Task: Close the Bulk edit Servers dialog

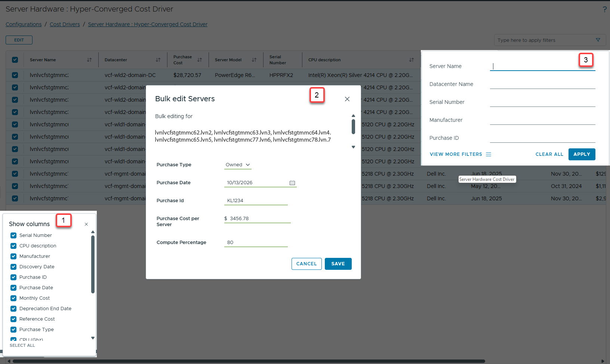Action: (347, 99)
